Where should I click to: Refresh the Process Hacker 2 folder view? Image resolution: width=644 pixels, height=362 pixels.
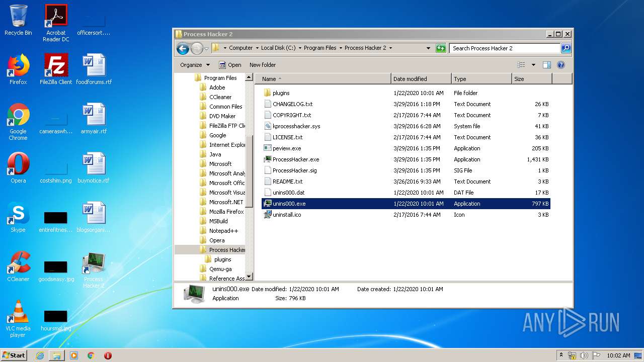point(441,48)
